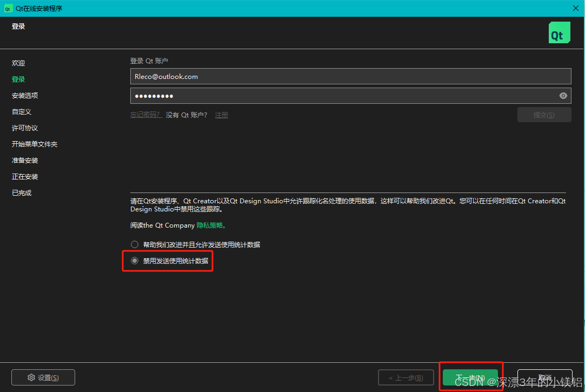Open the 注册 sign-up link
The width and height of the screenshot is (585, 392).
[222, 115]
